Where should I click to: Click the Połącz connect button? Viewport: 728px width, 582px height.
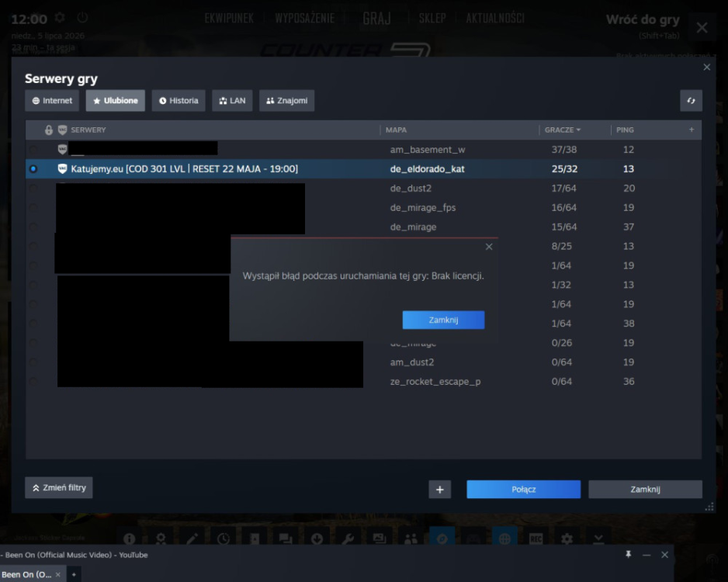[x=523, y=489]
